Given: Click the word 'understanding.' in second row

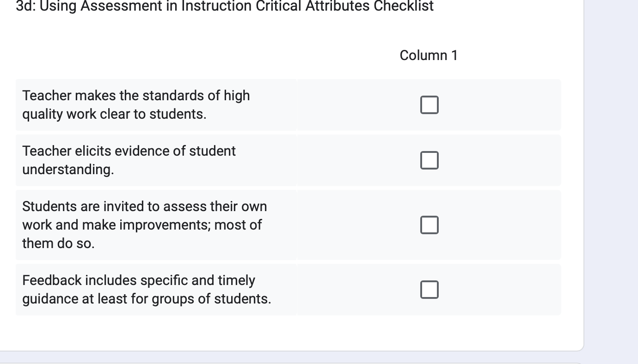Looking at the screenshot, I should [68, 170].
